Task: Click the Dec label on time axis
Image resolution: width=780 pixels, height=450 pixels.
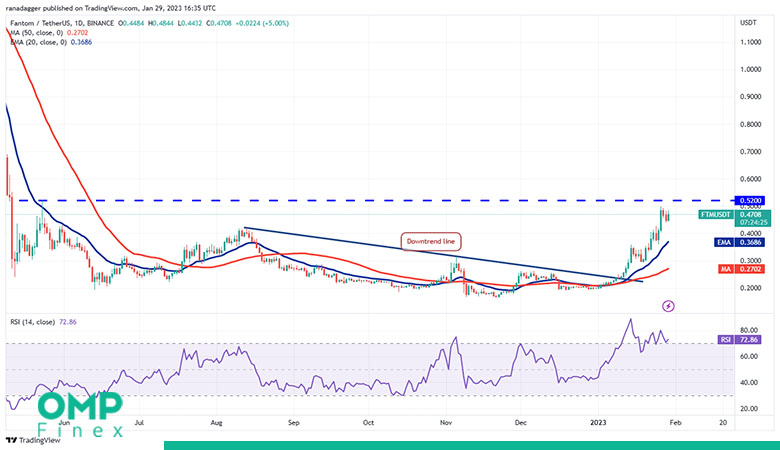Action: pyautogui.click(x=520, y=423)
